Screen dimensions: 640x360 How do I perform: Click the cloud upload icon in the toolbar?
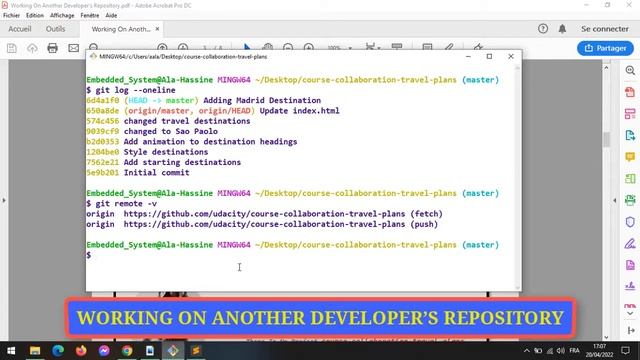(x=32, y=48)
